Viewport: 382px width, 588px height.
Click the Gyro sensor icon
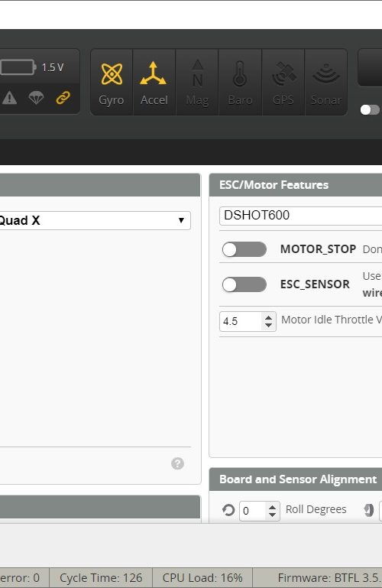click(112, 82)
